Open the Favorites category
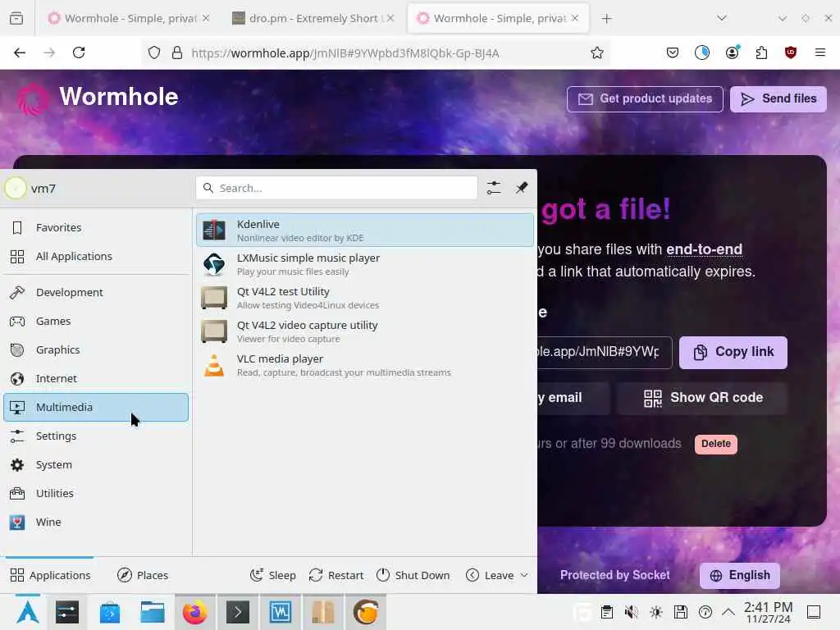The width and height of the screenshot is (840, 630). (x=96, y=228)
